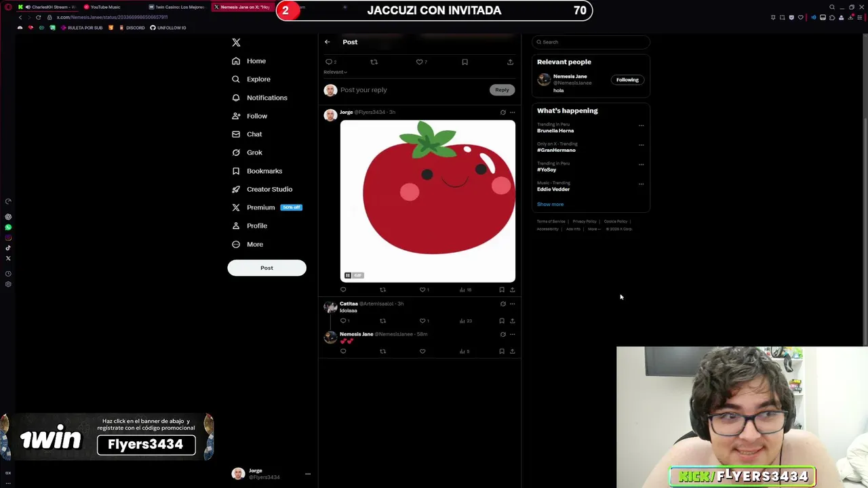Open the Relevant replies sort dropdown
Screen dimensions: 868x488
335,72
